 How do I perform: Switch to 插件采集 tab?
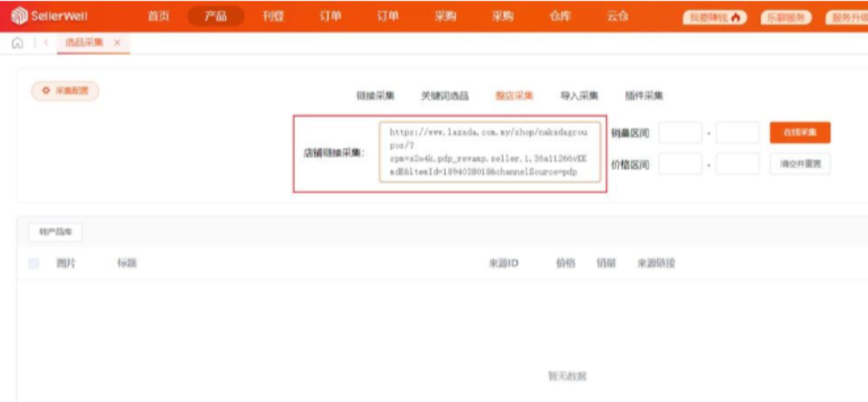[x=644, y=95]
